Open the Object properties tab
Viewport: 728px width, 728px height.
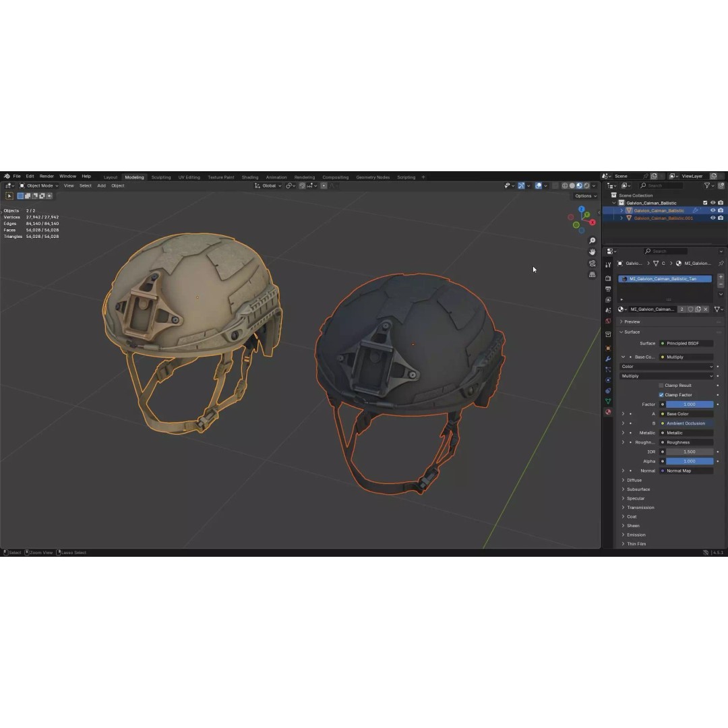tap(608, 348)
